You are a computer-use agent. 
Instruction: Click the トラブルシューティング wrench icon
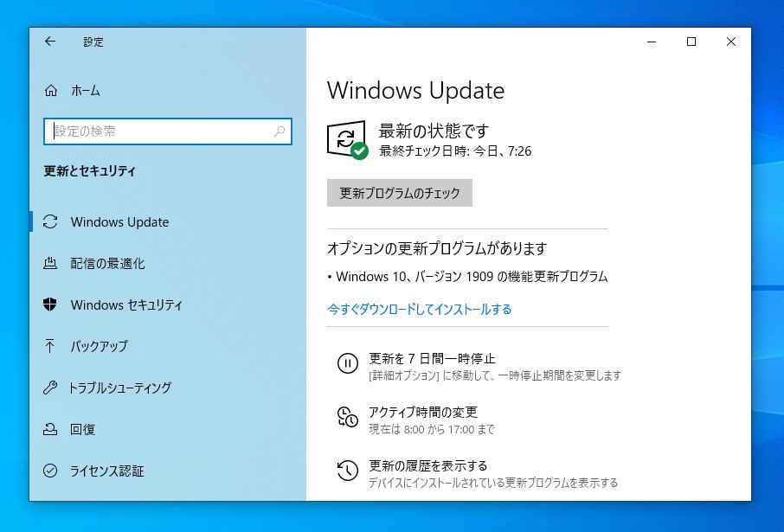(50, 388)
